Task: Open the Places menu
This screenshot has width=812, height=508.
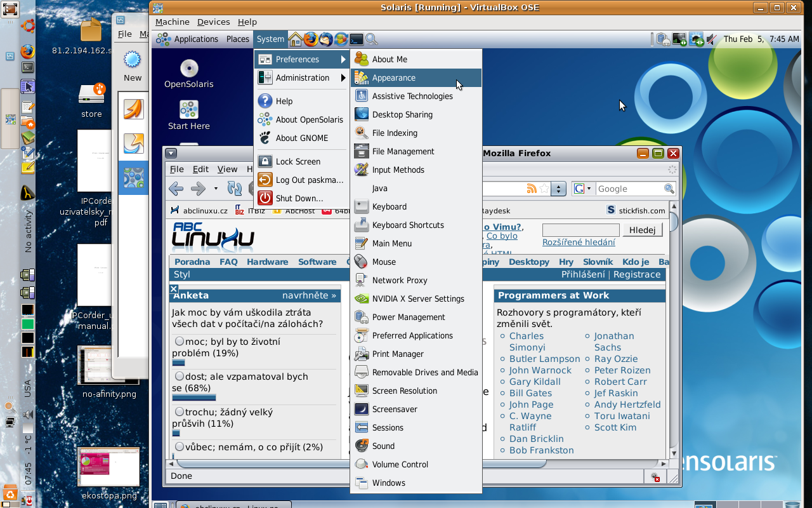Action: (238, 39)
